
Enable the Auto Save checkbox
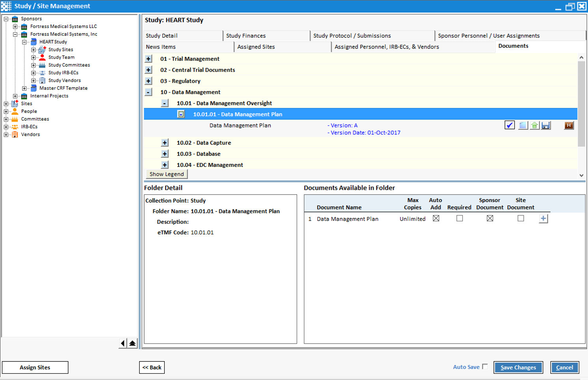pyautogui.click(x=485, y=367)
